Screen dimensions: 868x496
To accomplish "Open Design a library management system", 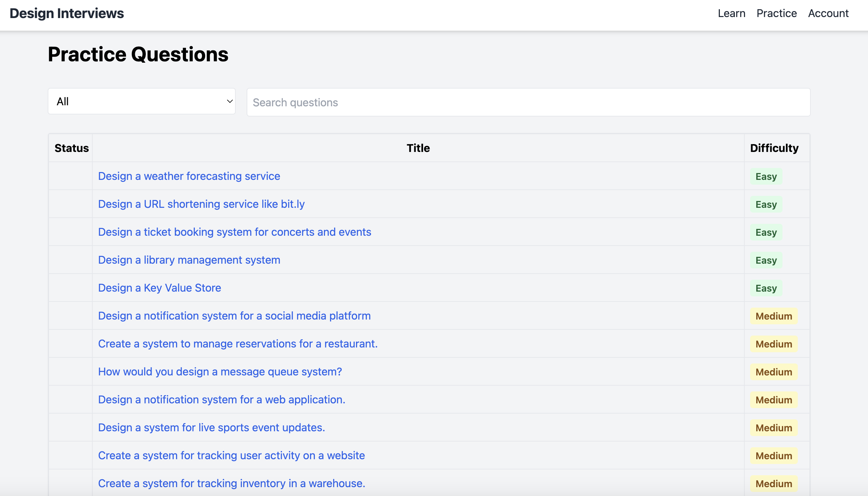I will tap(189, 260).
